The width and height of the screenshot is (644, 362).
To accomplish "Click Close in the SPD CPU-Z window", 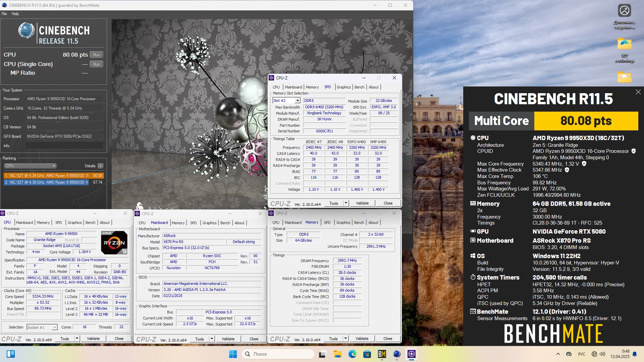I will coord(388,203).
